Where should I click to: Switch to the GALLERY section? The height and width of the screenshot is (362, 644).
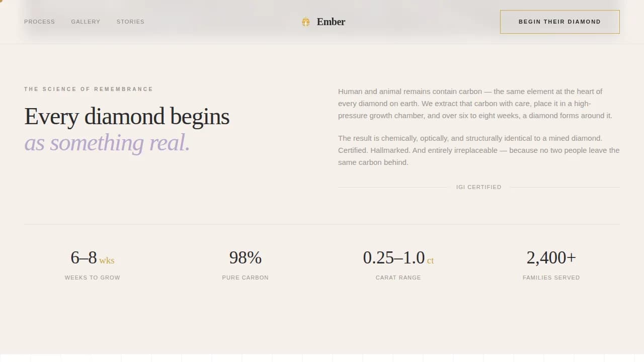pos(86,22)
